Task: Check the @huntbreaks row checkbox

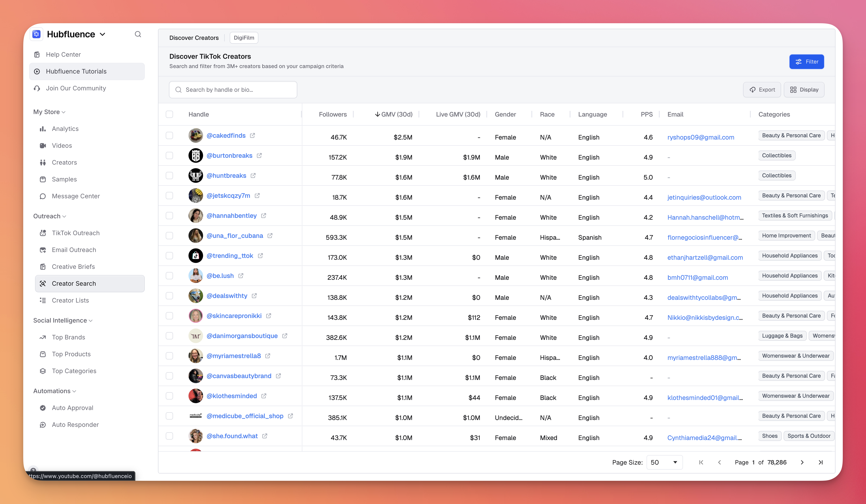Action: tap(169, 176)
